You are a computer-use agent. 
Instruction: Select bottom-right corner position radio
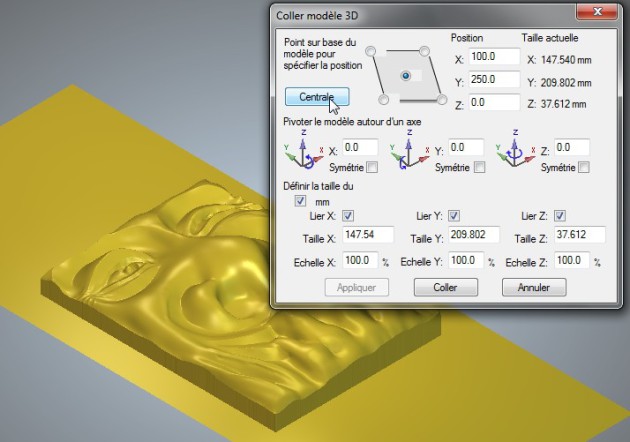pos(442,99)
